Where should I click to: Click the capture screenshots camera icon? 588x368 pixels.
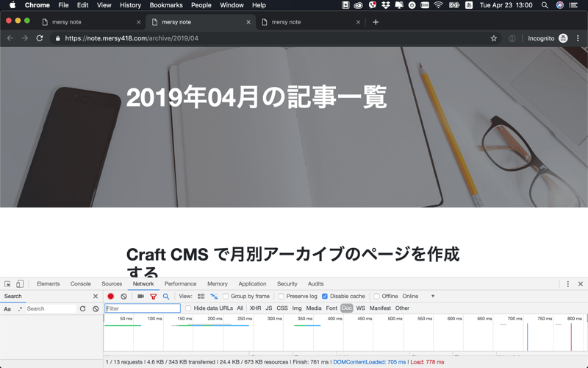[x=140, y=297]
